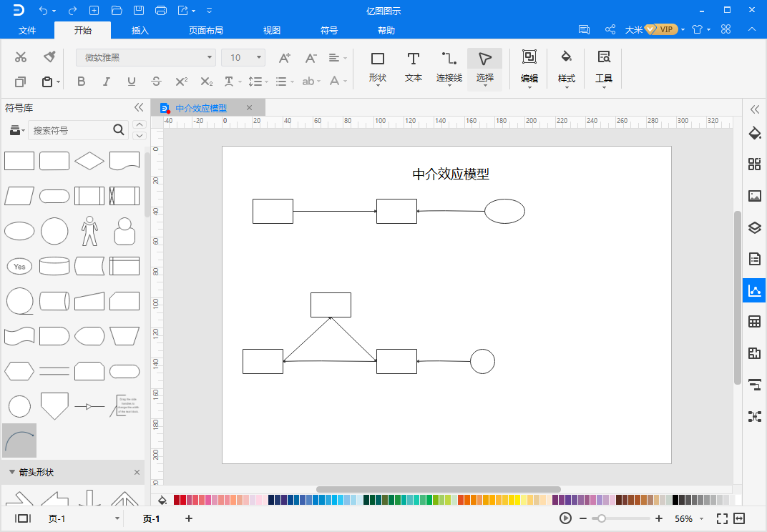Select the Text tool button

pyautogui.click(x=414, y=67)
